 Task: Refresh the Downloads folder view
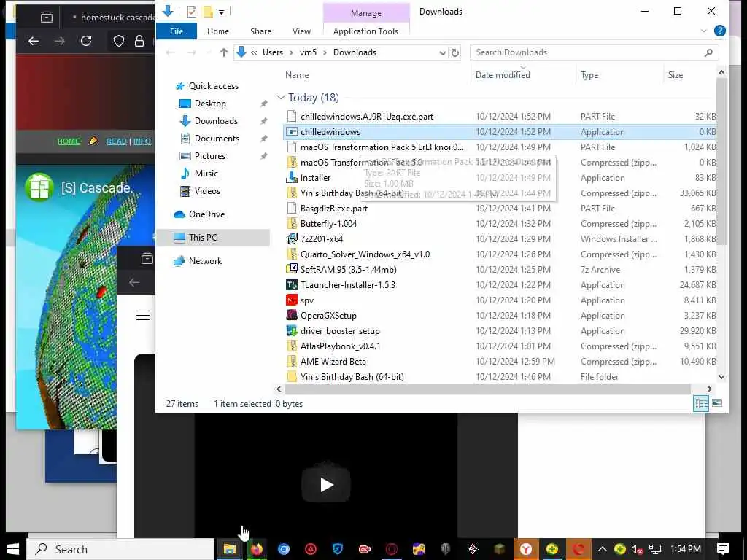(455, 52)
